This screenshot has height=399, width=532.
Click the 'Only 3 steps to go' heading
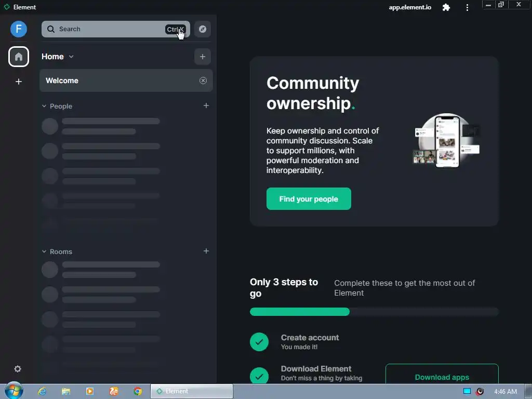(284, 288)
